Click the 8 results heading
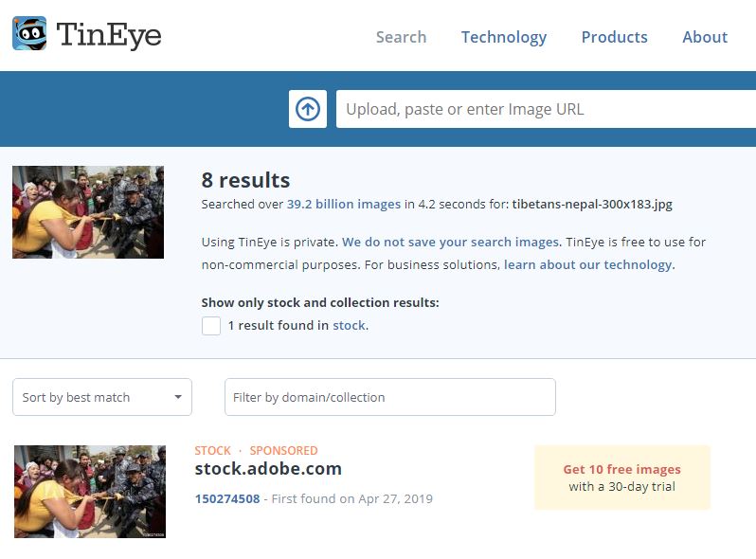 coord(246,180)
